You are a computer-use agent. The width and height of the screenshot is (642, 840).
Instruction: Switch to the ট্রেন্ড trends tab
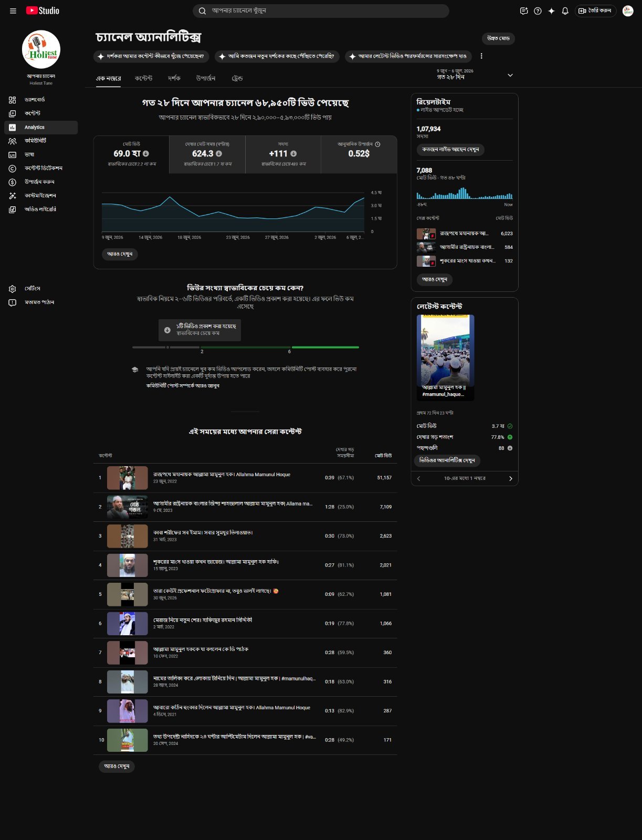tap(237, 78)
